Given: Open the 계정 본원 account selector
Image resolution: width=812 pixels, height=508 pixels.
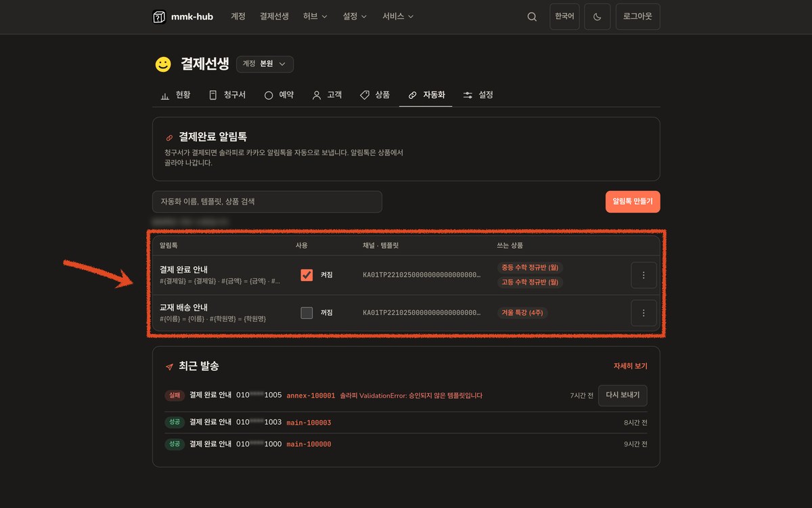Looking at the screenshot, I should point(265,64).
